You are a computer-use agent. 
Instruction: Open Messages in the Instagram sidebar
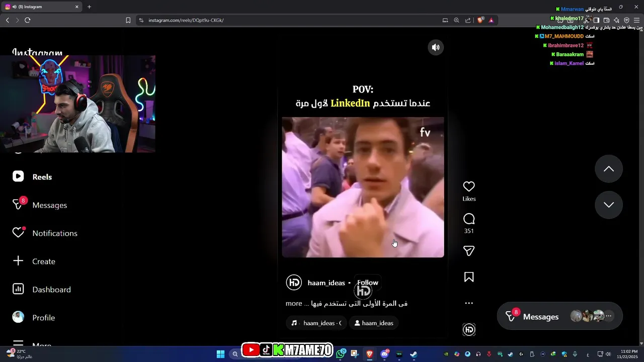40,205
